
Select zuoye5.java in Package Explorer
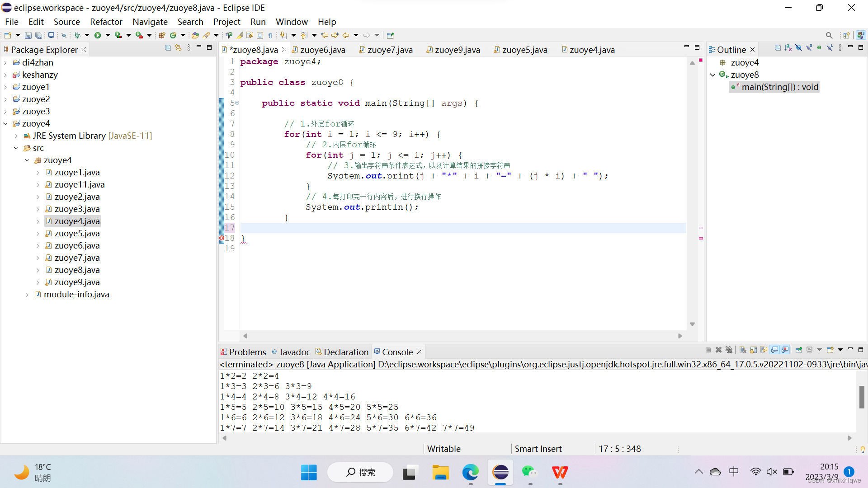coord(77,233)
